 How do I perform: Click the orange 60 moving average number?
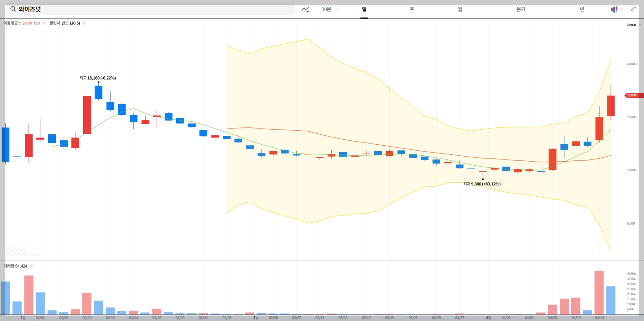30,23
